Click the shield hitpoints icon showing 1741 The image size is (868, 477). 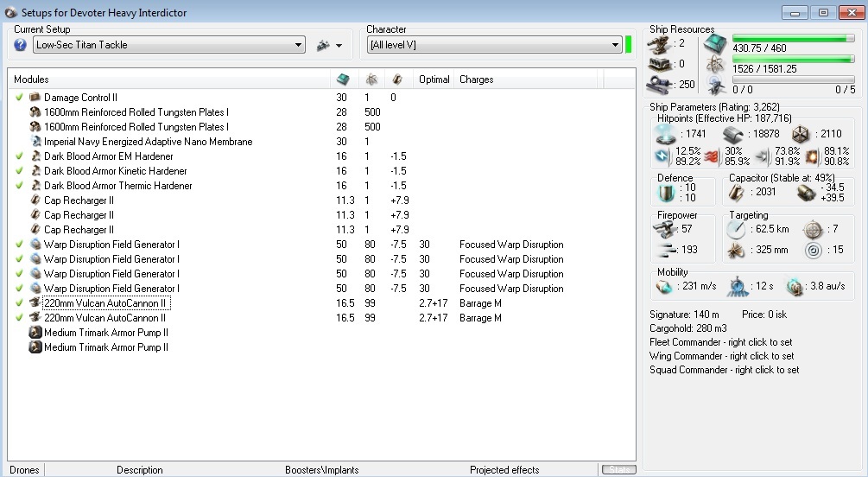coord(666,134)
